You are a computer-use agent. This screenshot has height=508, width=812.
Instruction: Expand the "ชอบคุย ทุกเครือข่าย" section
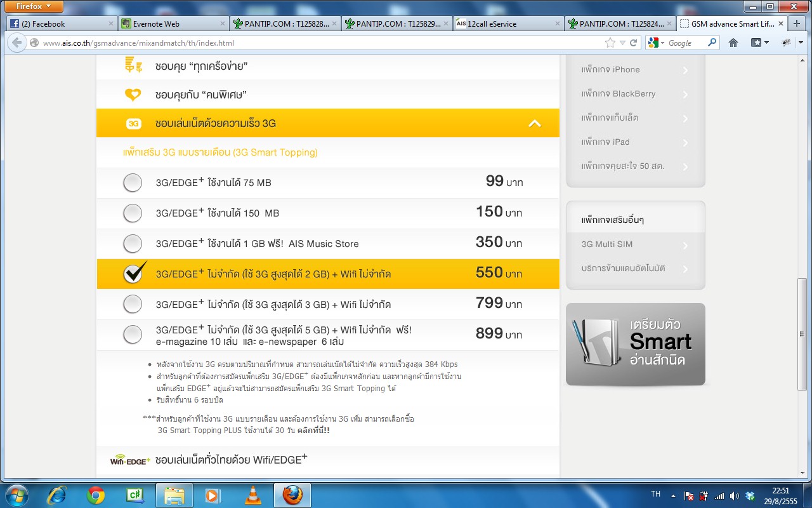pos(328,65)
